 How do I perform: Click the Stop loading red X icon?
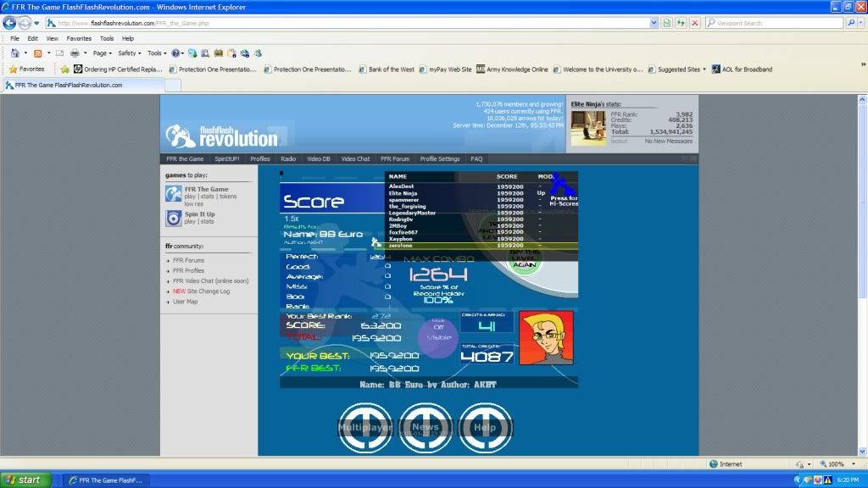[694, 23]
